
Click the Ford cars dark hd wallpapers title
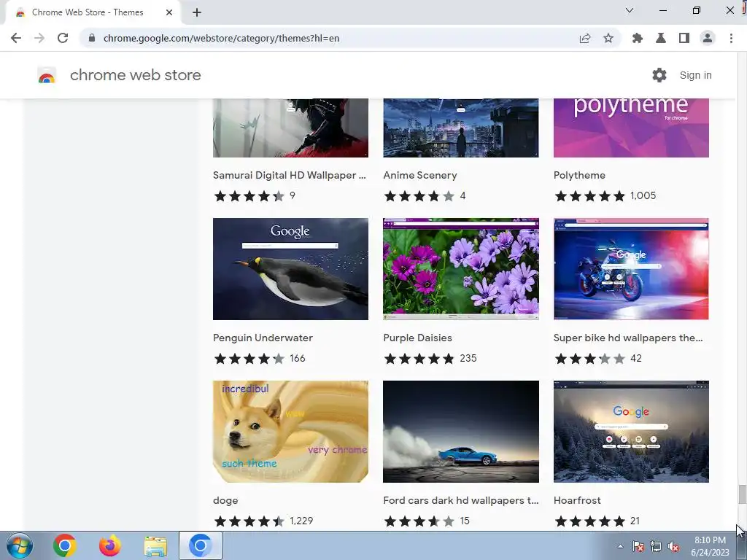pyautogui.click(x=461, y=500)
